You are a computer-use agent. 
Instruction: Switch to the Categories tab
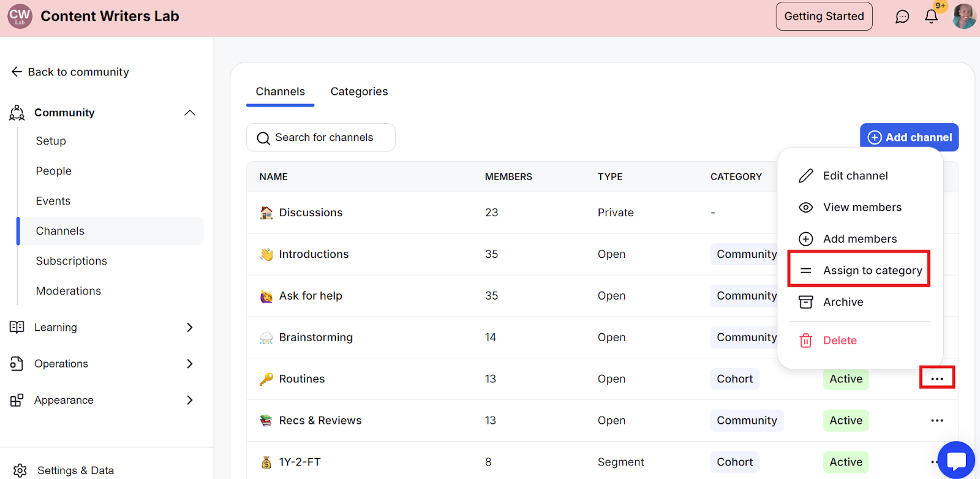click(360, 92)
